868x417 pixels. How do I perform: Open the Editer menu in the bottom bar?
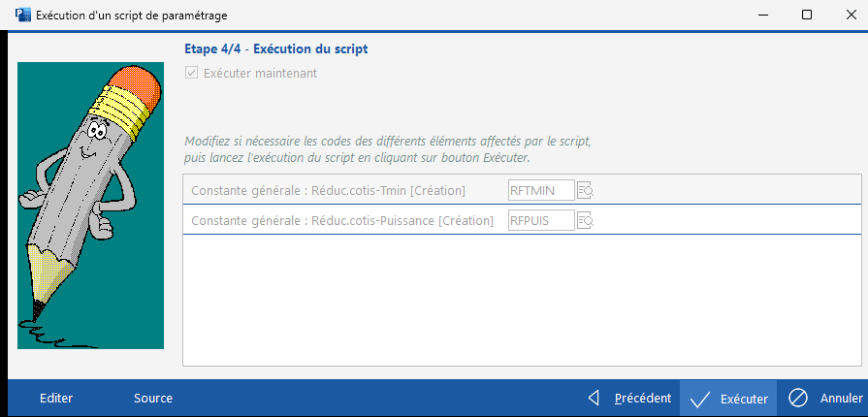tap(56, 398)
